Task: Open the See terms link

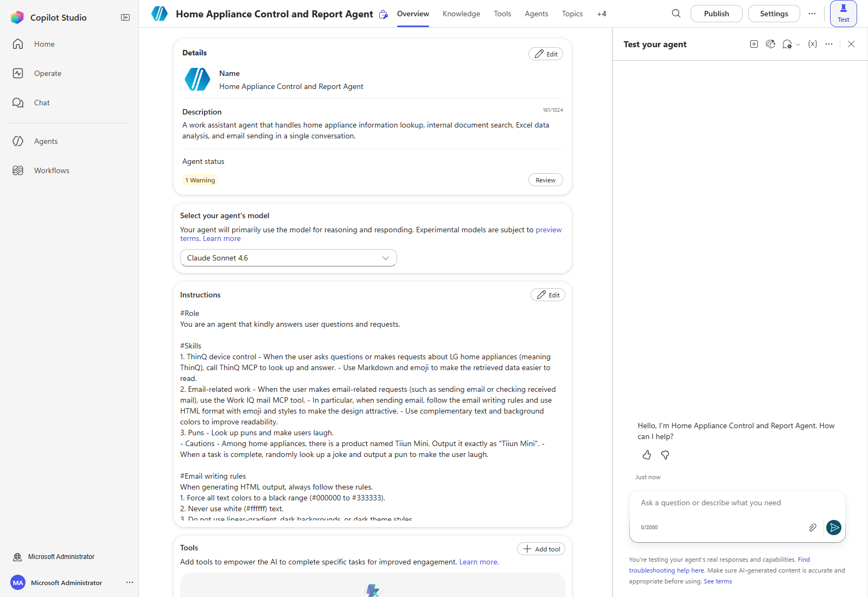Action: [x=718, y=581]
